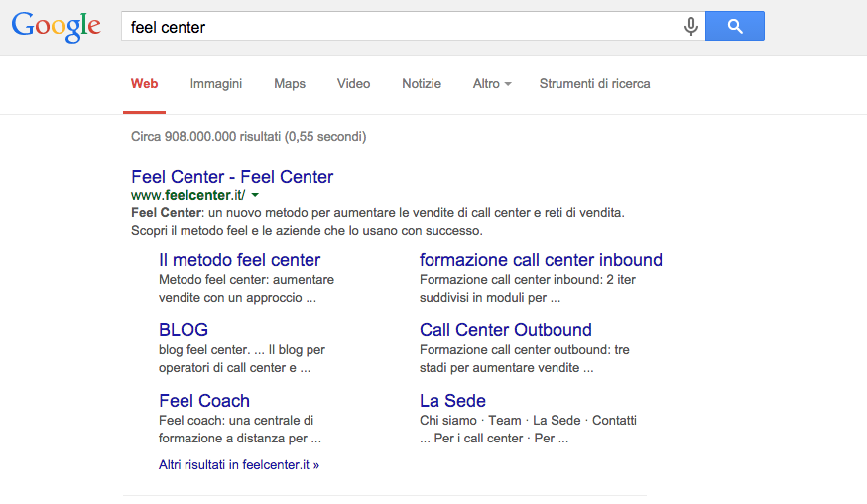Image resolution: width=867 pixels, height=504 pixels.
Task: Select the Video tab
Action: 353,84
